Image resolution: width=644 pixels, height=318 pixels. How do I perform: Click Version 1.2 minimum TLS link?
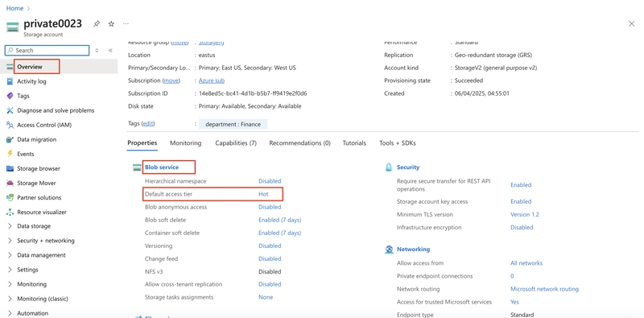click(525, 214)
